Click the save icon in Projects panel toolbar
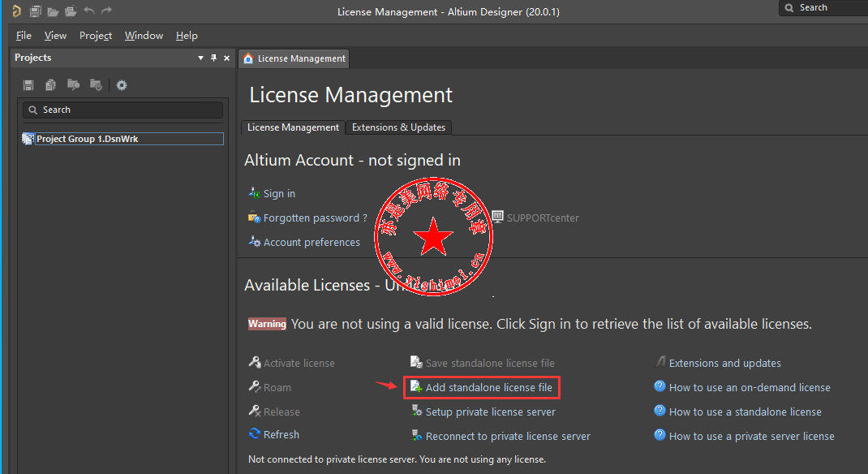868x474 pixels. point(28,84)
